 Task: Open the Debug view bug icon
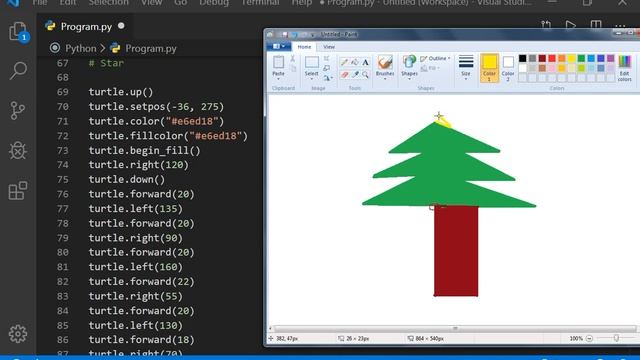(18, 150)
